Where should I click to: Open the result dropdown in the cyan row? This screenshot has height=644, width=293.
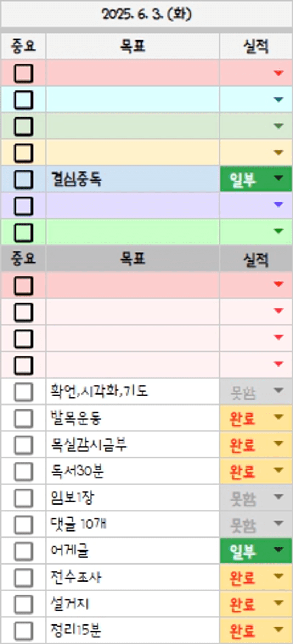[x=278, y=99]
